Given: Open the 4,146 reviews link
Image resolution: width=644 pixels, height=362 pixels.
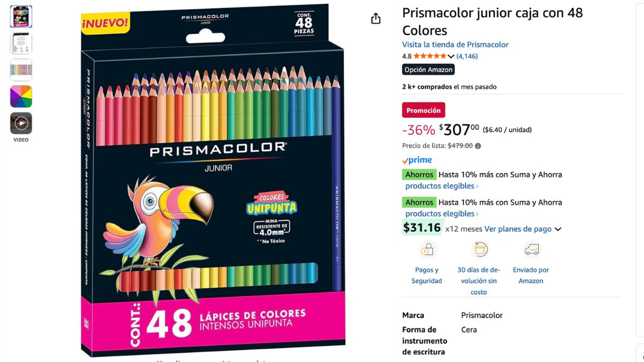Looking at the screenshot, I should point(467,56).
